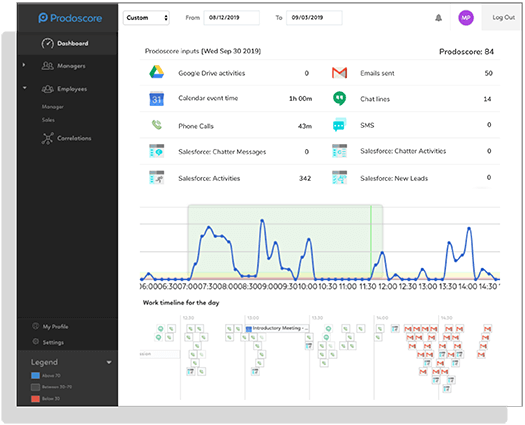Select the From date field

point(232,18)
